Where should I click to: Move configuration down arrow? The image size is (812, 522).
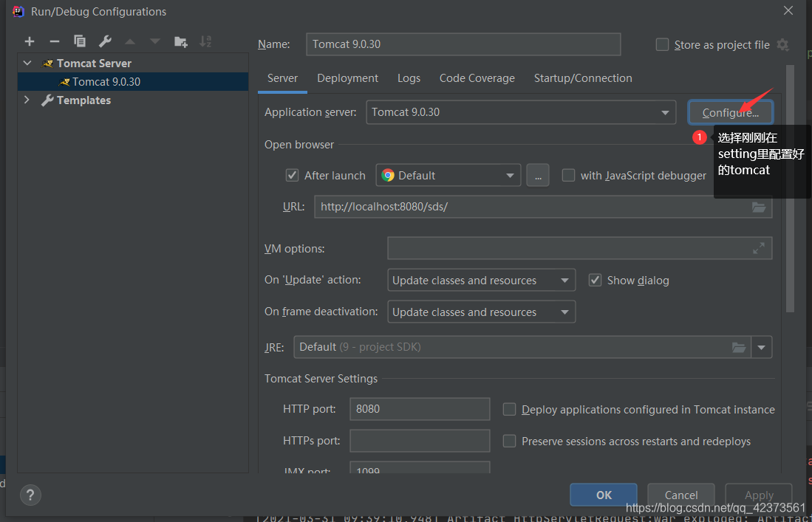pos(155,41)
